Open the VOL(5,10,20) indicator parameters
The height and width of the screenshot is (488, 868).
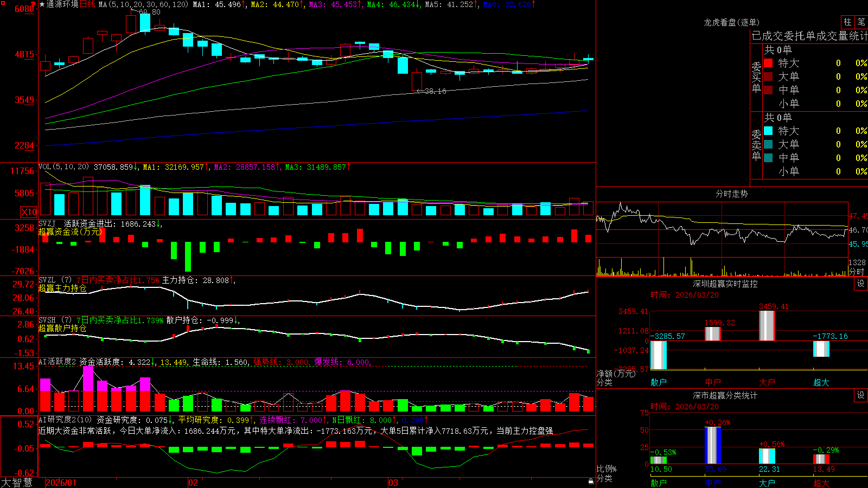63,167
